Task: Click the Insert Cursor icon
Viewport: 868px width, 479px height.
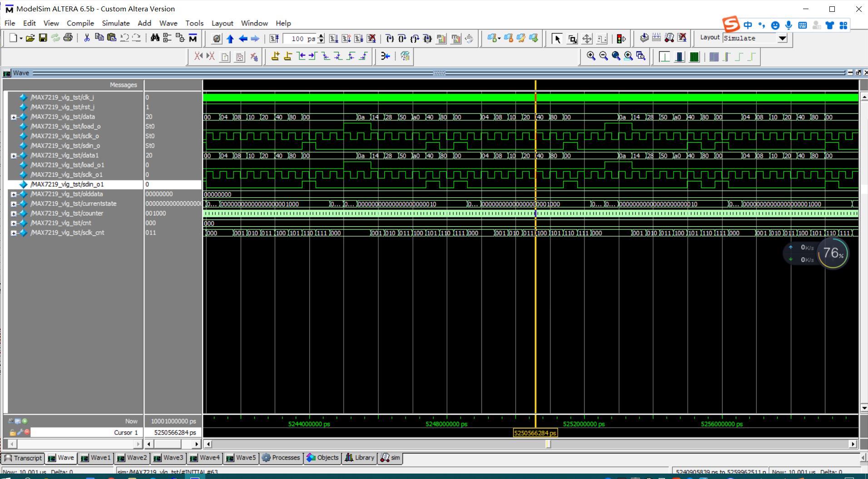Action: (x=275, y=56)
